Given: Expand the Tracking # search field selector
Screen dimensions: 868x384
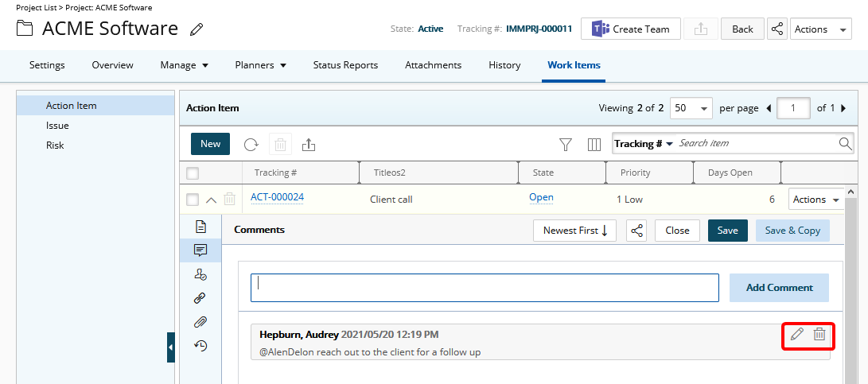Looking at the screenshot, I should coord(643,144).
